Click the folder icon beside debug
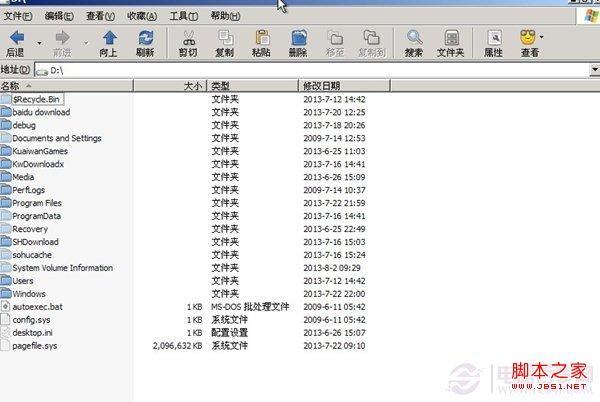 (6, 125)
